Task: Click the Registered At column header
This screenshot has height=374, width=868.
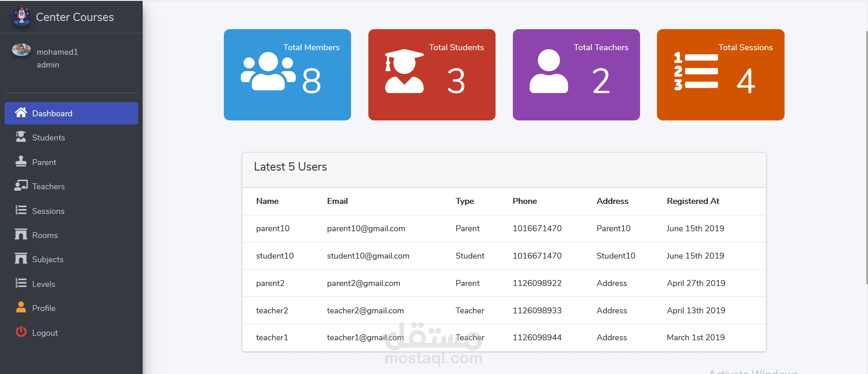Action: [x=693, y=201]
